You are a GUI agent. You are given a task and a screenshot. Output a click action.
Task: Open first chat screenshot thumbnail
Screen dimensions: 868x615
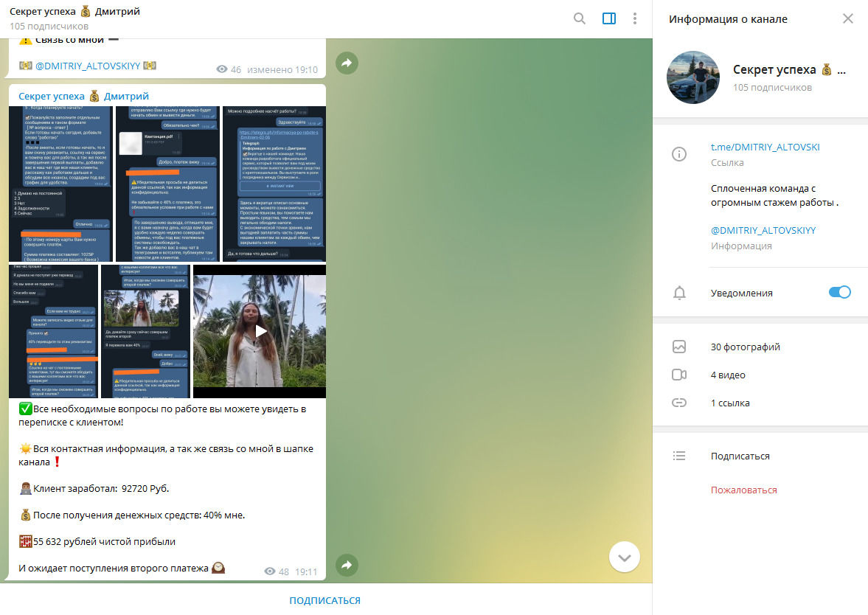coord(61,184)
